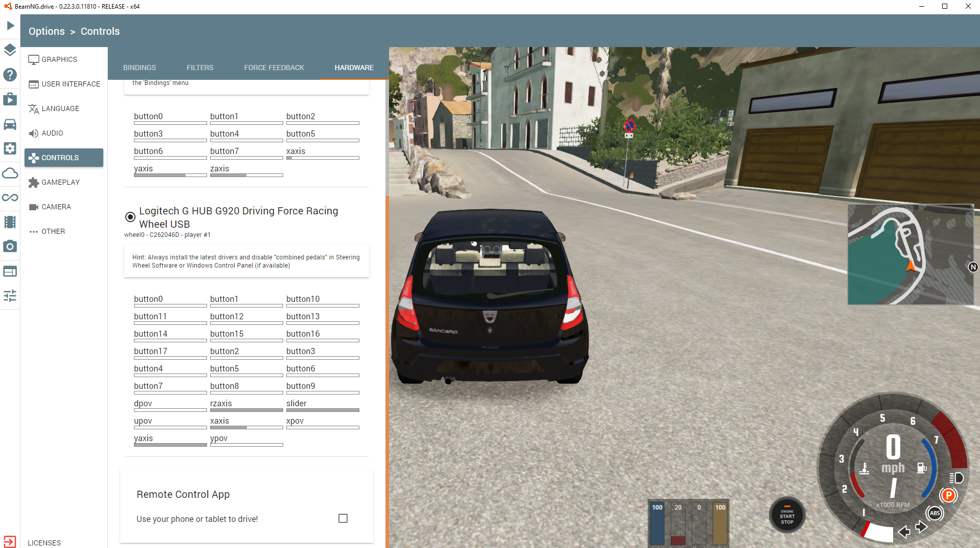Viewport: 980px width, 548px height.
Task: Open the Help question mark icon
Action: [10, 75]
